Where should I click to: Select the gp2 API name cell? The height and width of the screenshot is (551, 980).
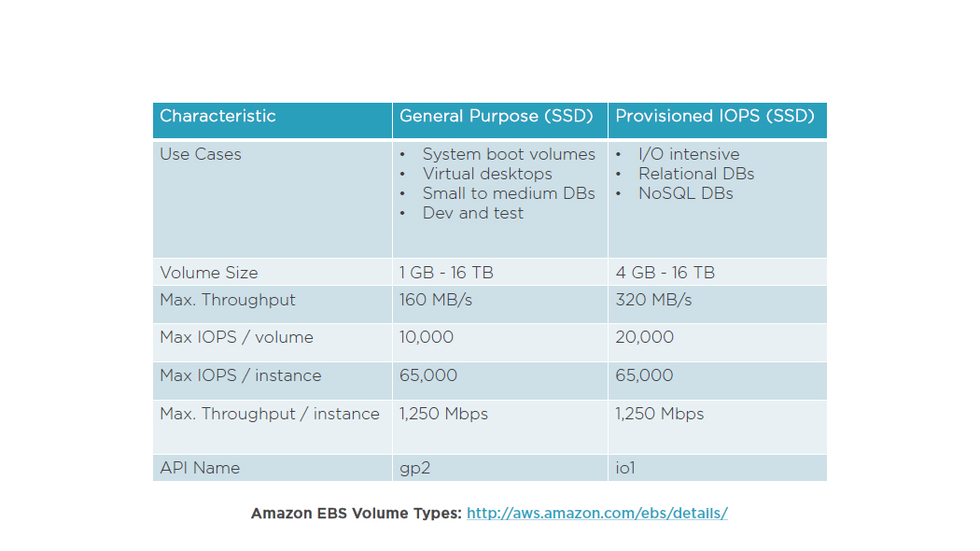pyautogui.click(x=415, y=469)
